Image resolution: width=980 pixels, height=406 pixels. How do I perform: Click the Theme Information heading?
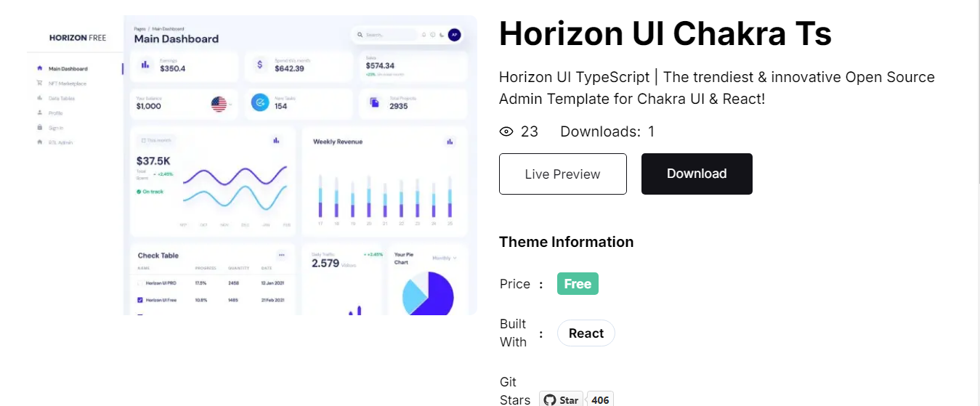tap(566, 242)
